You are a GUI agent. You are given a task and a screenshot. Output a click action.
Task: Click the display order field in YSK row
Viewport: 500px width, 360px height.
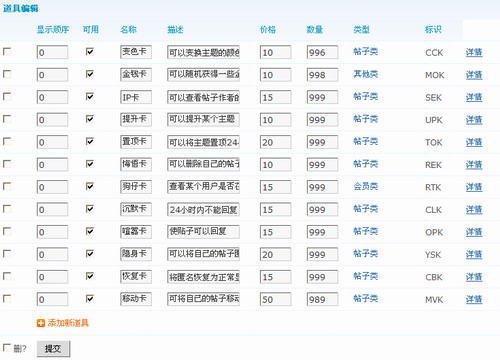point(52,254)
